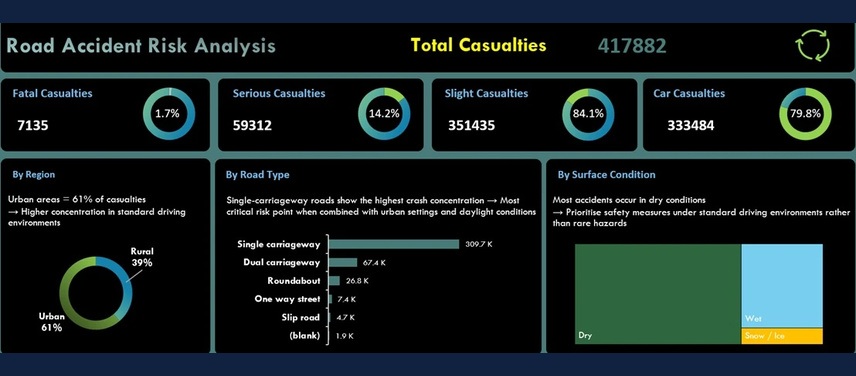Click the 309.7 K data label
Screen dimensions: 856x376
tap(479, 244)
